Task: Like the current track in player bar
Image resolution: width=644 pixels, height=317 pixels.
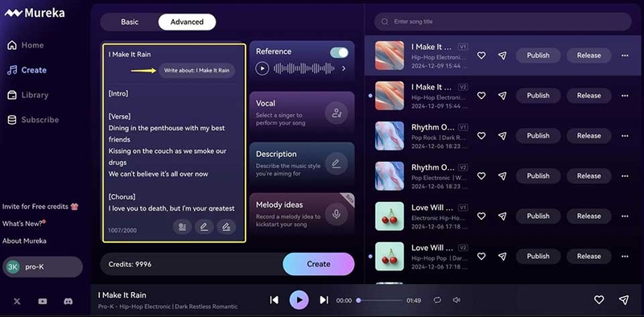Action: pyautogui.click(x=599, y=300)
